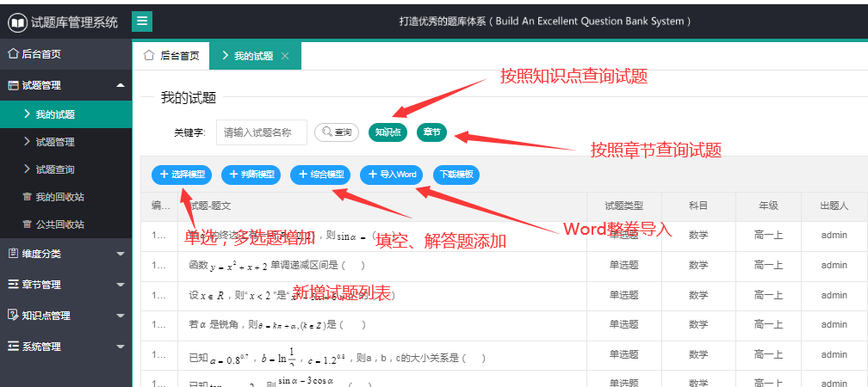Click the 导入Word import button
Screen dimensions: 868x387
pos(393,175)
